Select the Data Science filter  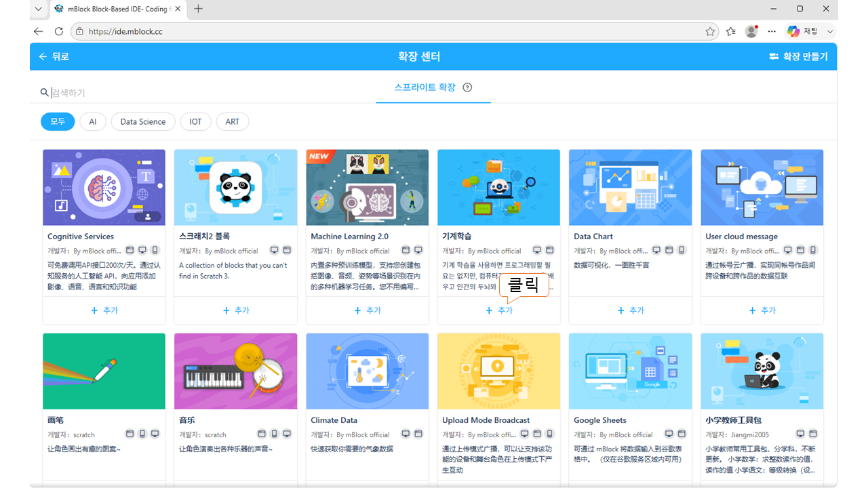pos(143,122)
